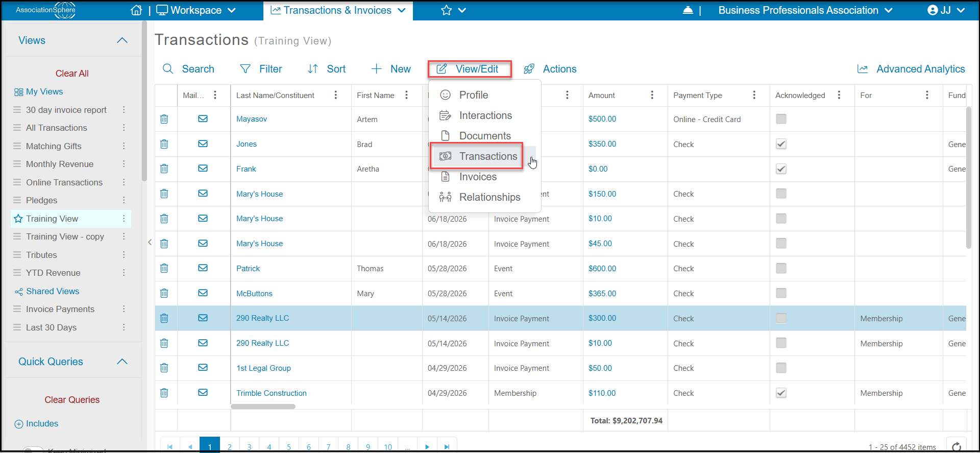The width and height of the screenshot is (980, 453).
Task: Click envelope icon for Trimble Construction
Action: coord(203,393)
